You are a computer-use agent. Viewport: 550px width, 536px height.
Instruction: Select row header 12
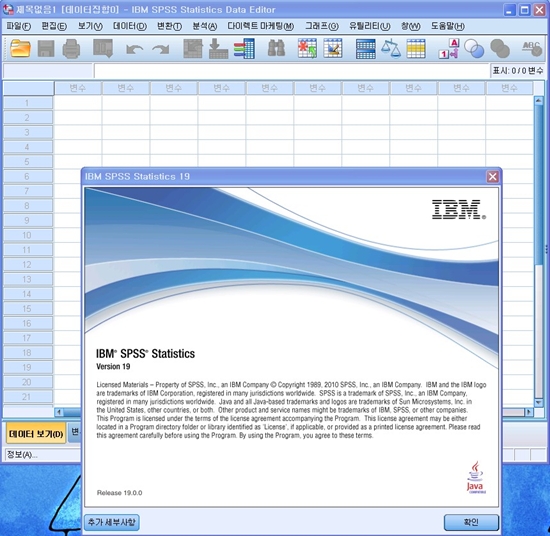(x=28, y=264)
